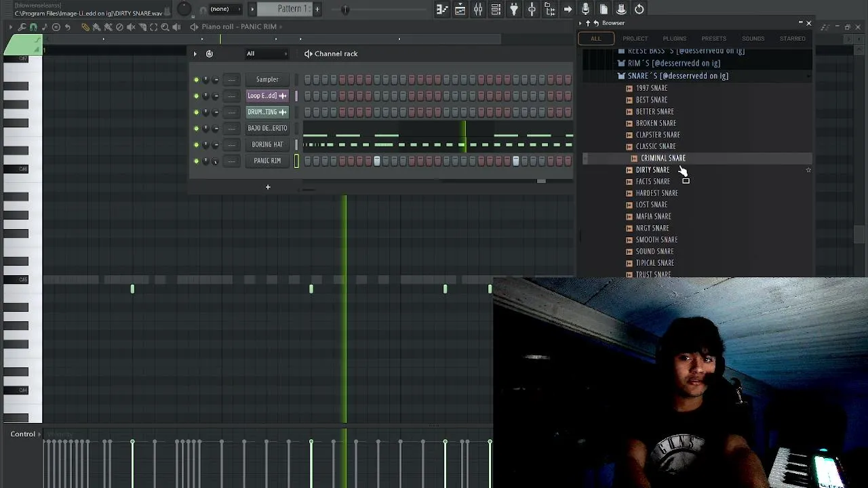Viewport: 868px width, 488px height.
Task: Open the PANIC RIM channel button
Action: pos(267,161)
